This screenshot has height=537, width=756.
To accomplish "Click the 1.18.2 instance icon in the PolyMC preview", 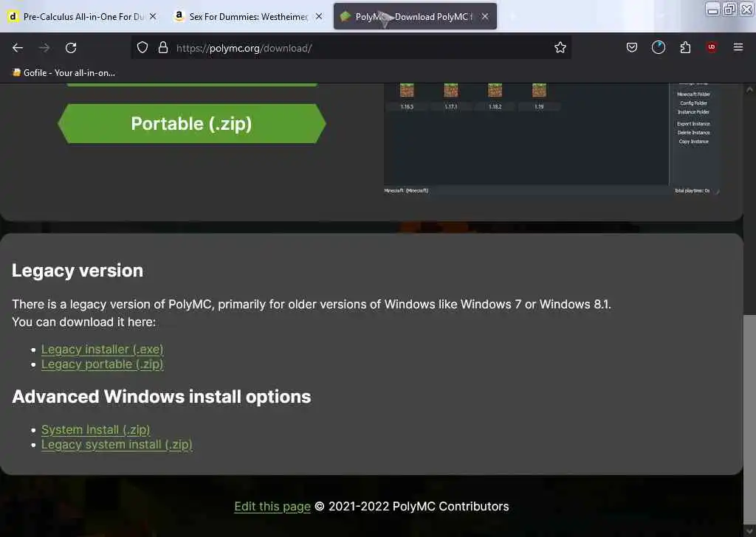I will pyautogui.click(x=495, y=90).
